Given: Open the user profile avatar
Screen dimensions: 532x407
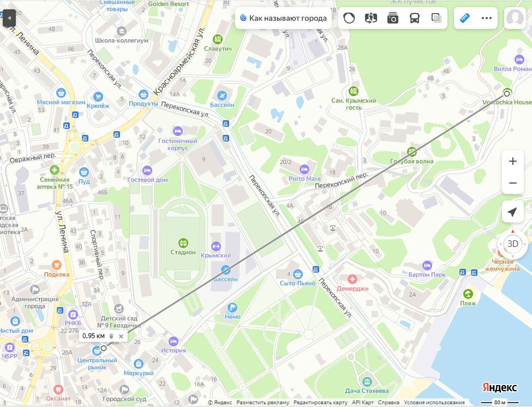Looking at the screenshot, I should click(514, 18).
